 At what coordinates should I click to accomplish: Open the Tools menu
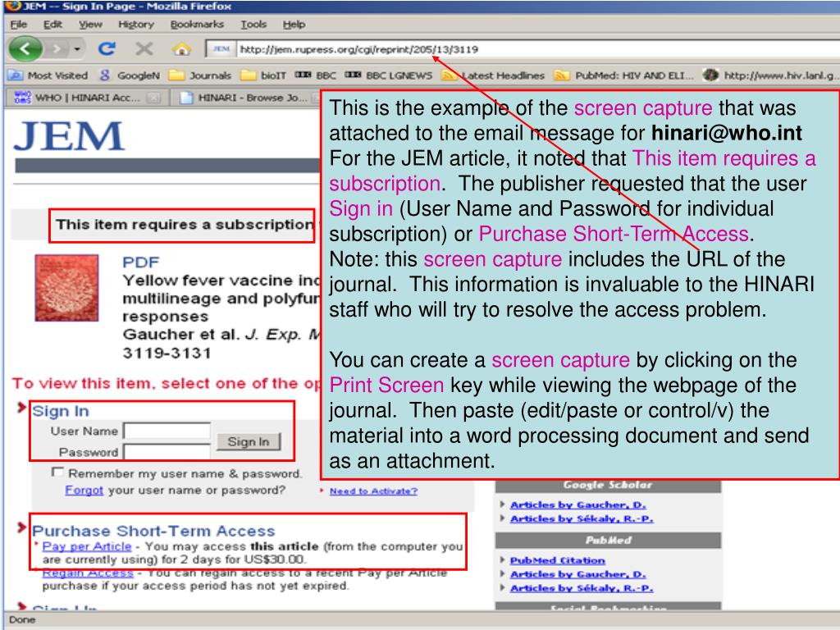tap(253, 24)
